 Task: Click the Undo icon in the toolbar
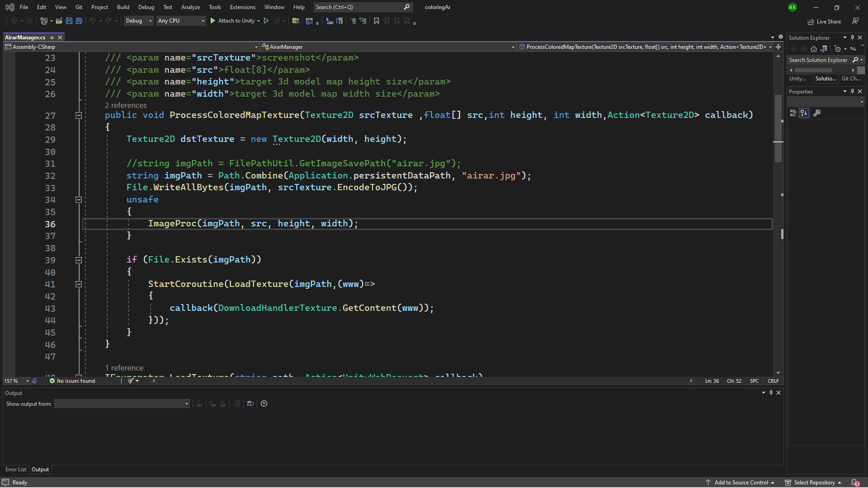(93, 21)
